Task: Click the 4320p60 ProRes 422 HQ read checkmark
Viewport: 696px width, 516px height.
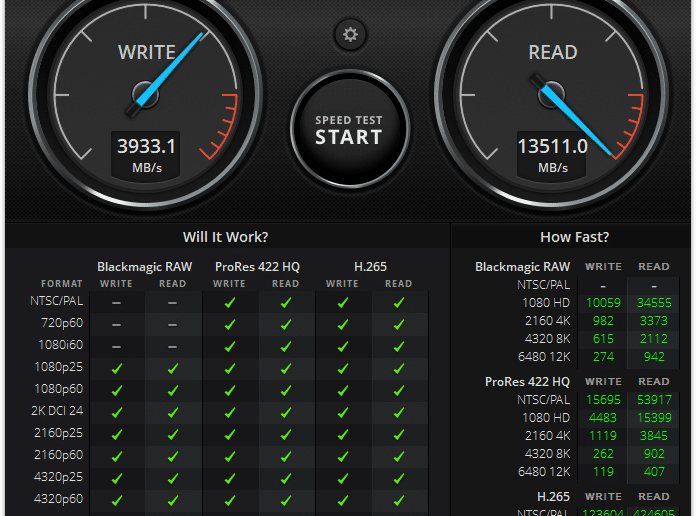Action: 286,501
